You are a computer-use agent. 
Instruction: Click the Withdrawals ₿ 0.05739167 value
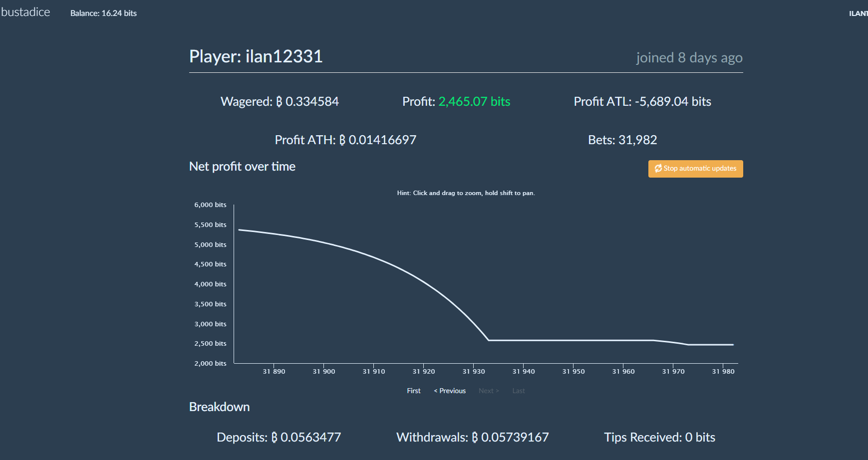(x=472, y=438)
